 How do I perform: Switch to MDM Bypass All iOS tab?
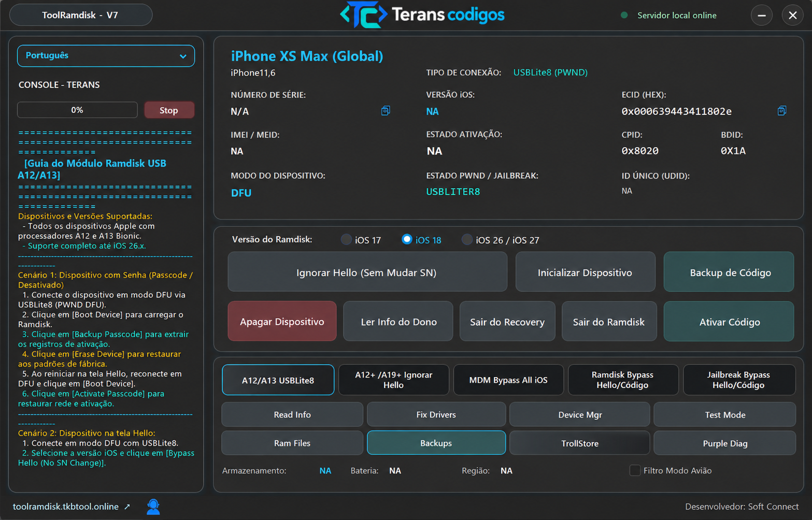pyautogui.click(x=508, y=380)
